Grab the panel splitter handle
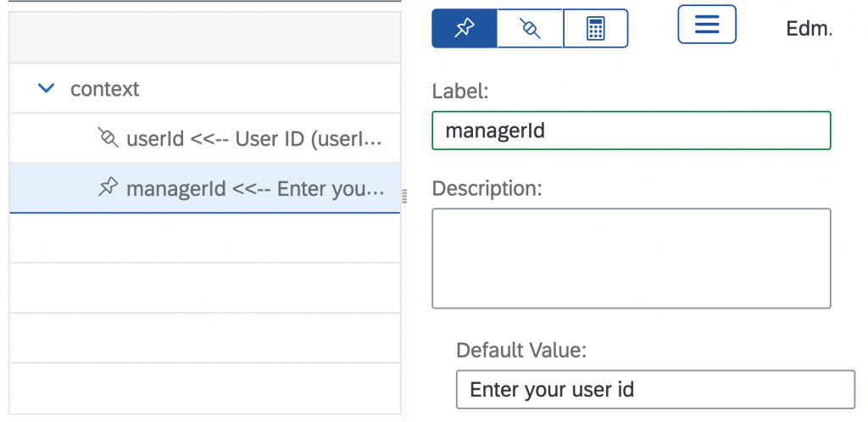This screenshot has width=868, height=422. point(404,196)
